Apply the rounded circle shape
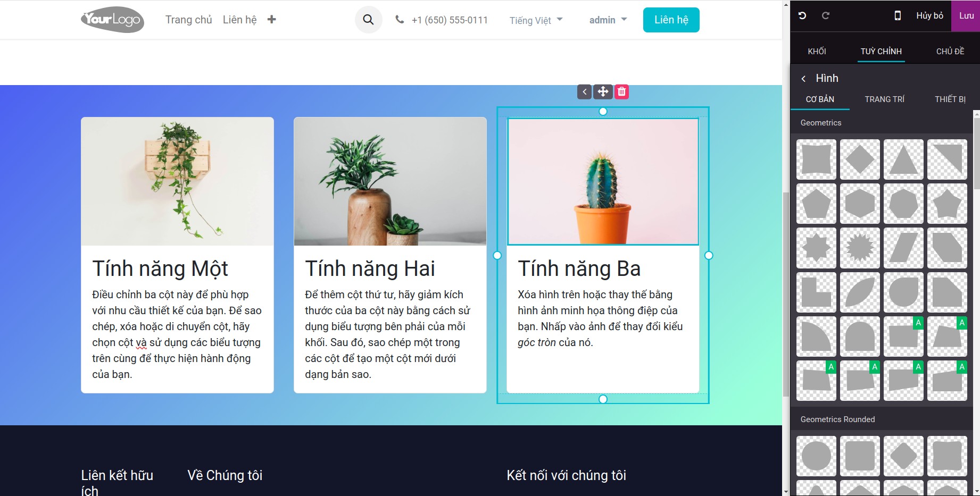Image resolution: width=980 pixels, height=496 pixels. tap(816, 456)
